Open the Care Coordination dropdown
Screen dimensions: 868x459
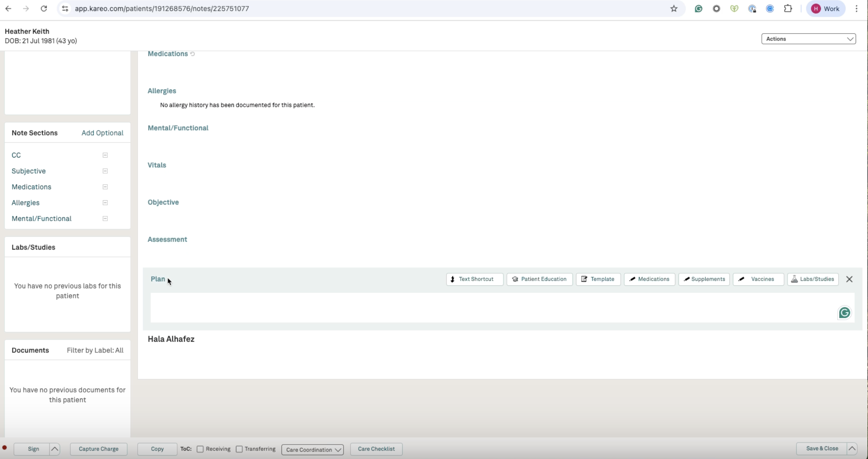pos(312,450)
